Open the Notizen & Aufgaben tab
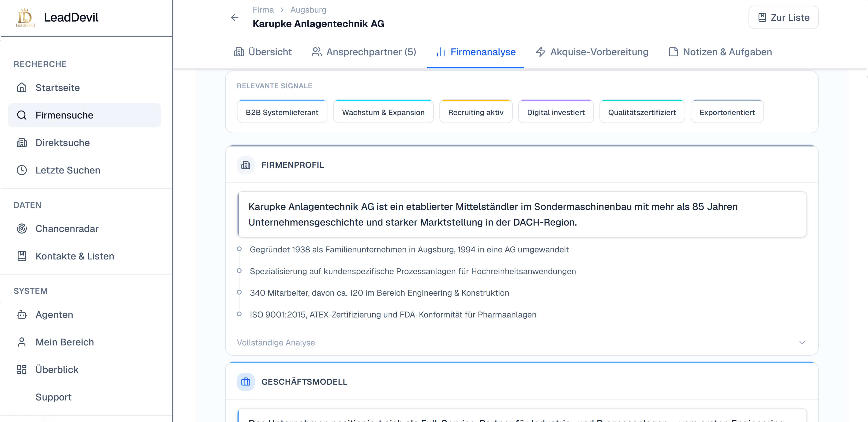 coord(720,52)
